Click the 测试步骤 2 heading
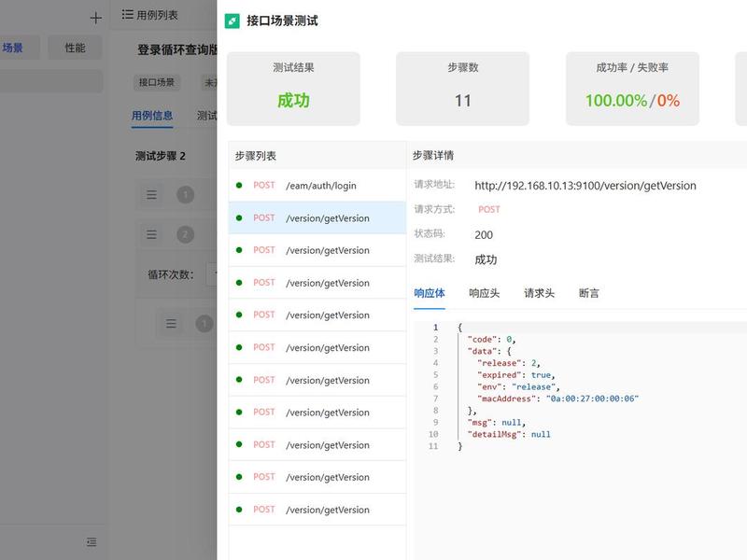This screenshot has height=560, width=747. click(161, 156)
